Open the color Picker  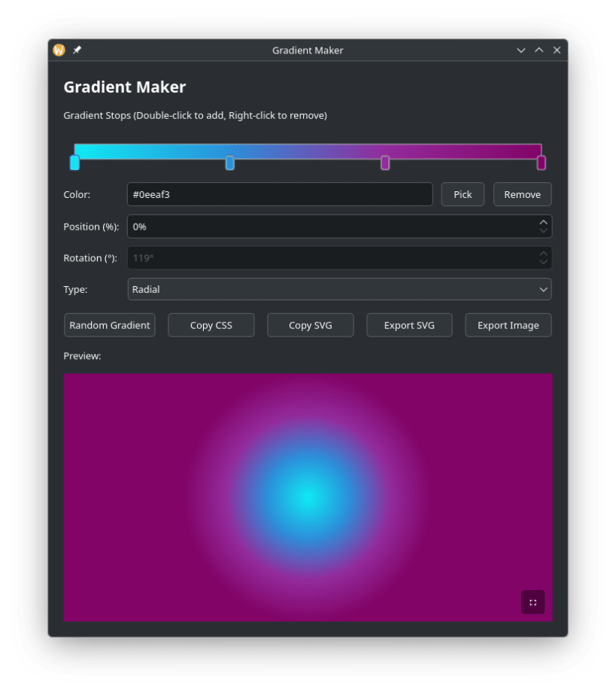pos(463,193)
